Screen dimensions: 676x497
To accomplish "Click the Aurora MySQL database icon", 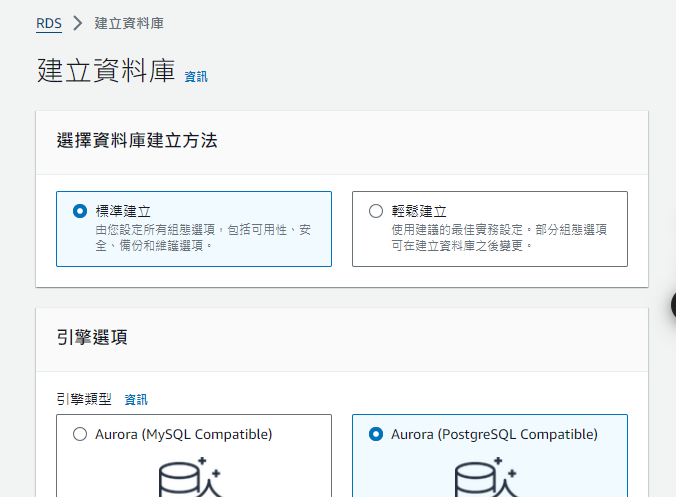I will 190,477.
